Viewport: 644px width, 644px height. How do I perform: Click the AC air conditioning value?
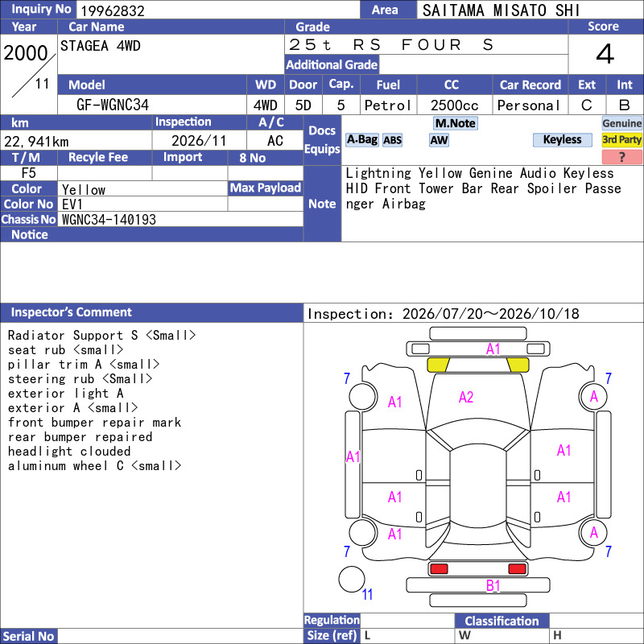275,141
